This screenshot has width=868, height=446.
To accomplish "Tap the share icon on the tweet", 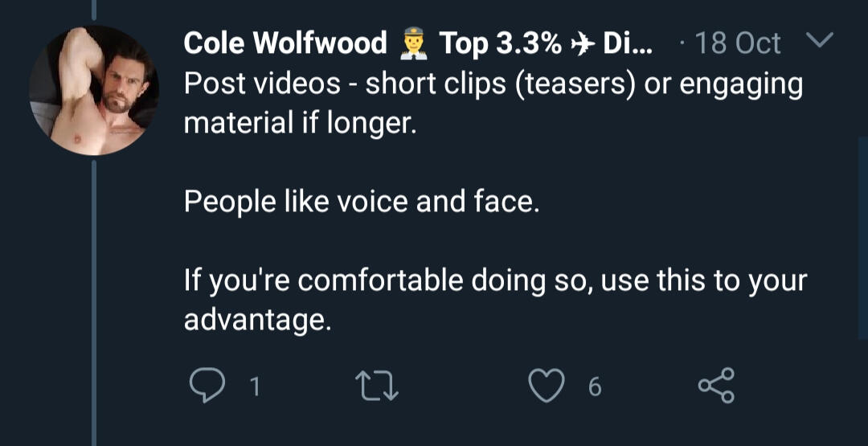I will (714, 387).
